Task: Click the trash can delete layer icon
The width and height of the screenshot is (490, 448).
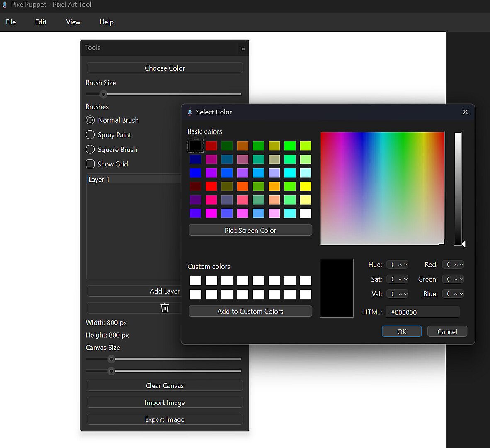Action: (x=165, y=308)
